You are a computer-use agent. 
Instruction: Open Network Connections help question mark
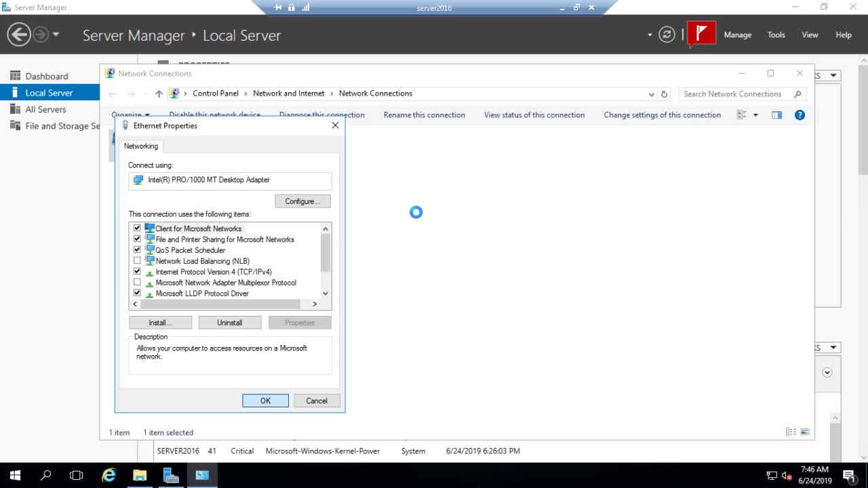(x=800, y=115)
